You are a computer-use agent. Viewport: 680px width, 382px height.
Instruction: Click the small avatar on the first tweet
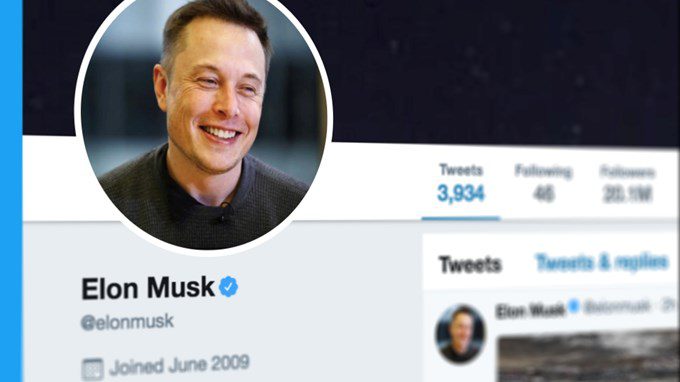pos(460,333)
